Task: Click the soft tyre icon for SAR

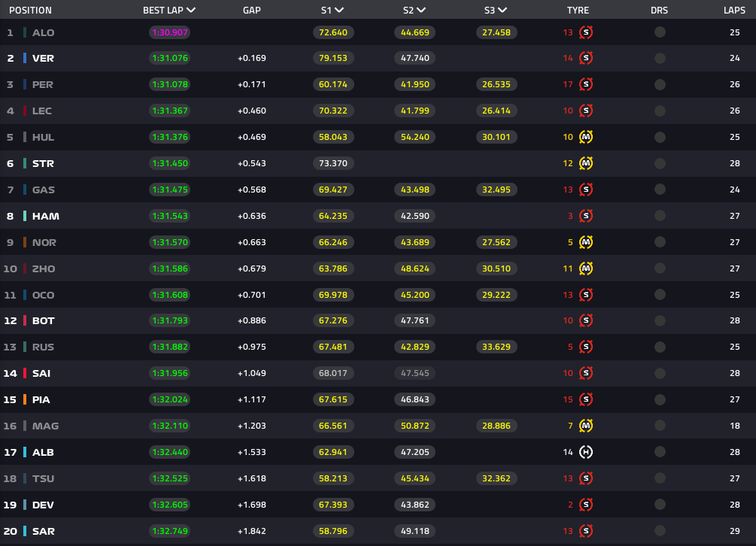Action: 585,531
